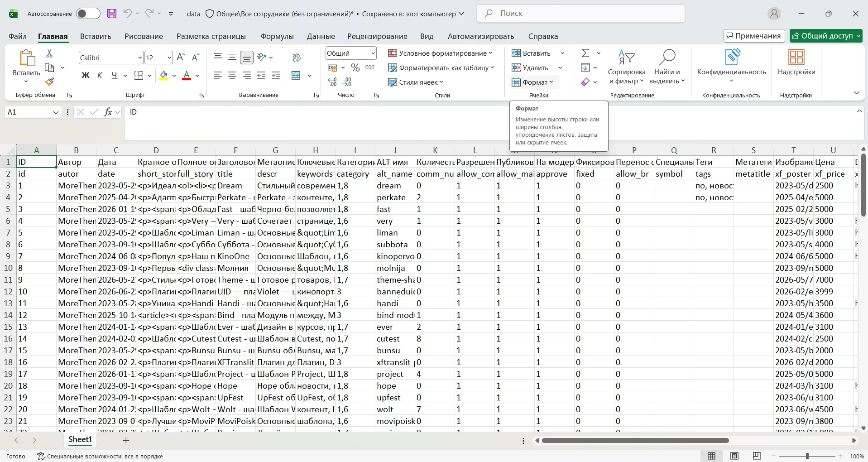Viewport: 868px width, 462px height.
Task: Open Add-ins (Надстройки) icon
Action: [x=796, y=63]
